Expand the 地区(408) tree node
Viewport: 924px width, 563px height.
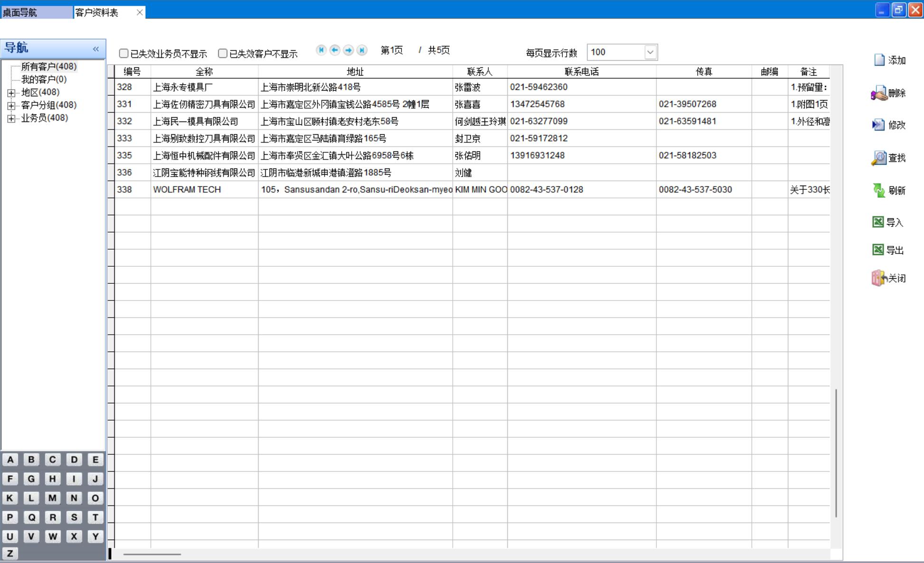[11, 93]
